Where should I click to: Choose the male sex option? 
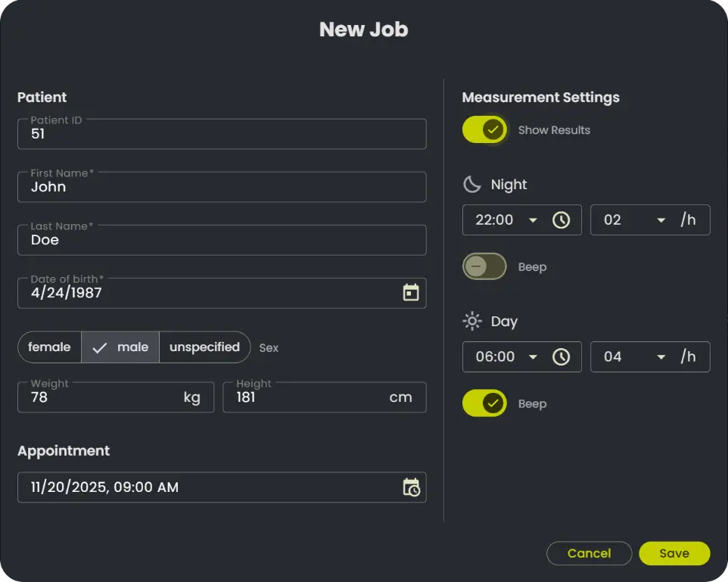(120, 347)
